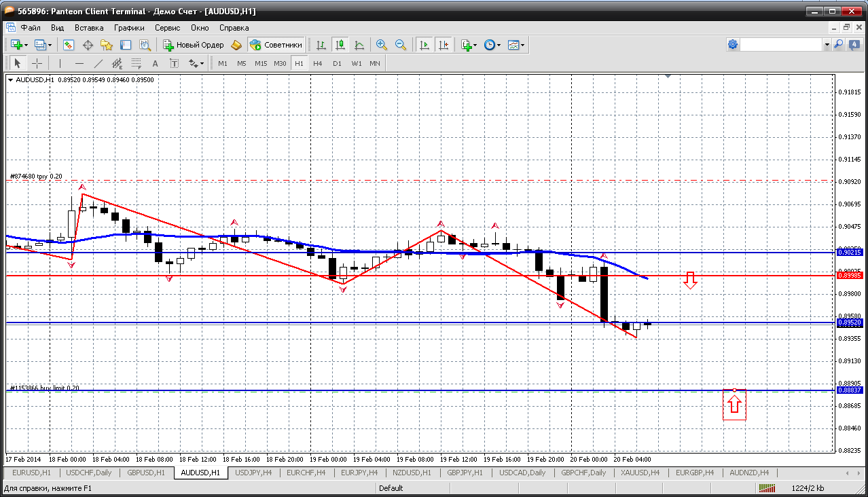Open the Market Watch window icon
The image size is (868, 497).
(69, 45)
